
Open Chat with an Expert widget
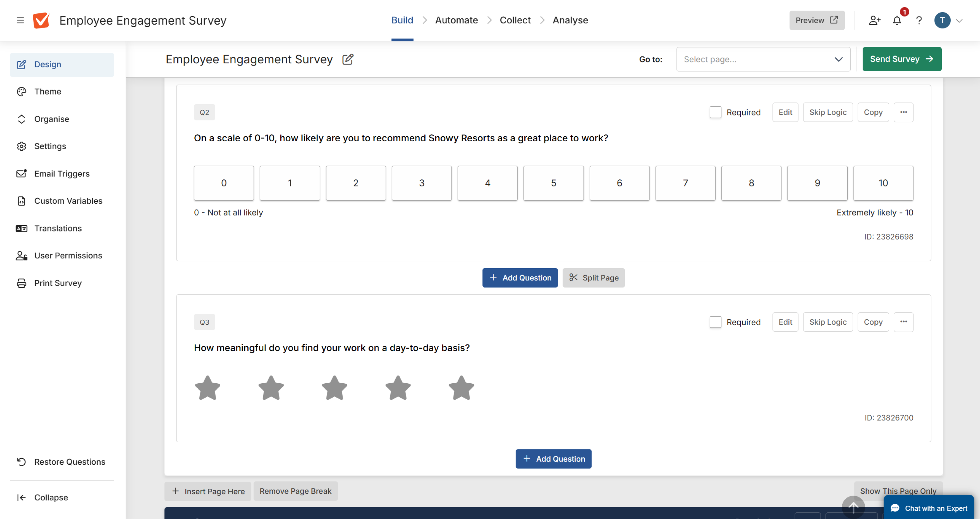tap(929, 508)
